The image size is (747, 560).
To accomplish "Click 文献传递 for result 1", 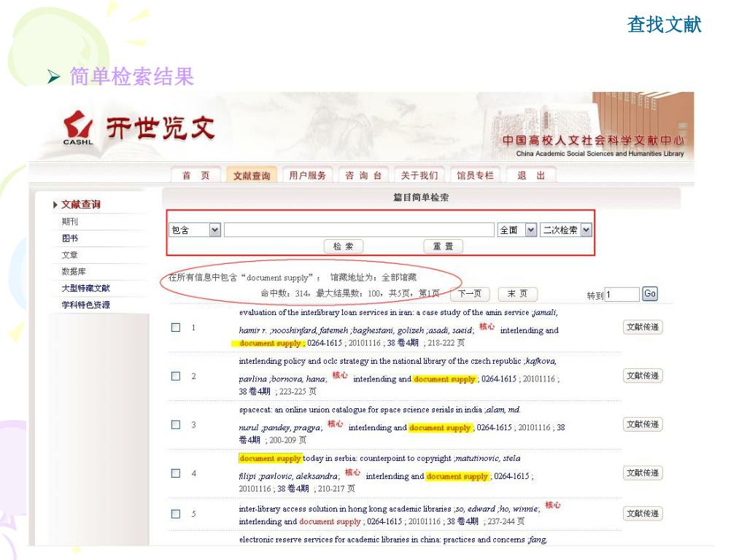I will click(643, 327).
